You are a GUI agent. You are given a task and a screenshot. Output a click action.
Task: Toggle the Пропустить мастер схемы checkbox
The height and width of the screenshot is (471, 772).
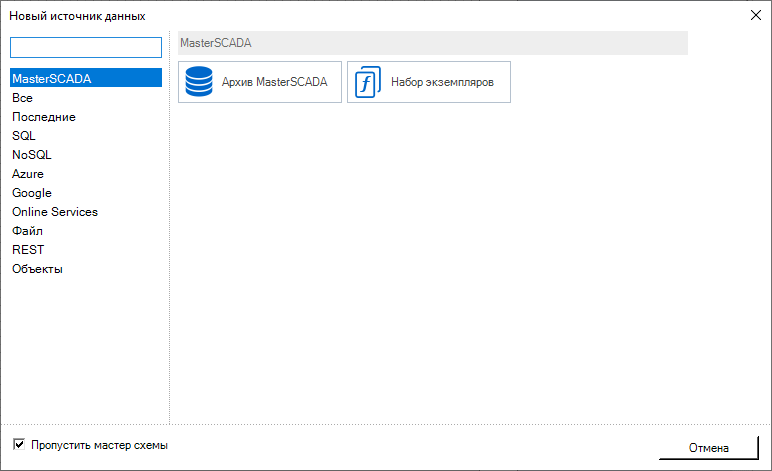(19, 444)
